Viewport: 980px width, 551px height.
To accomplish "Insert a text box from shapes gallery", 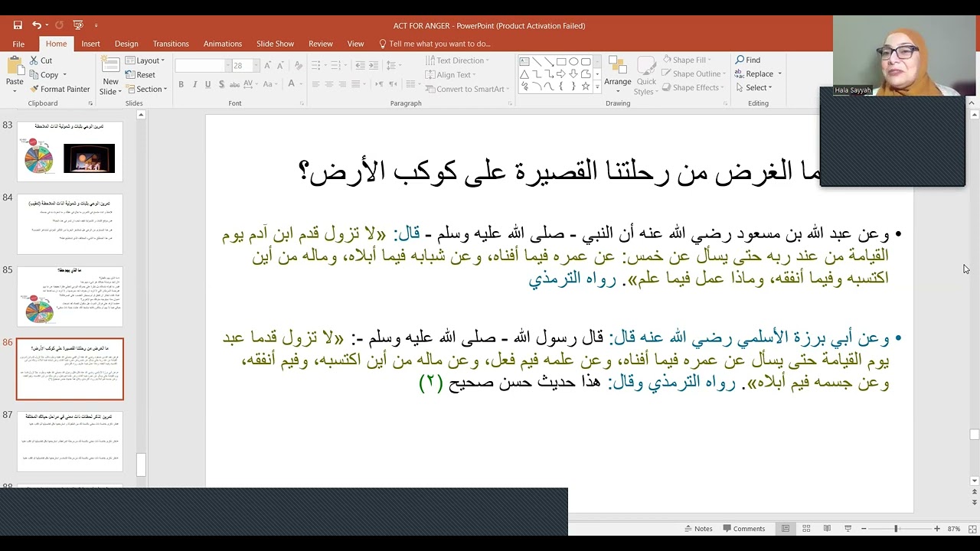I will pyautogui.click(x=524, y=62).
